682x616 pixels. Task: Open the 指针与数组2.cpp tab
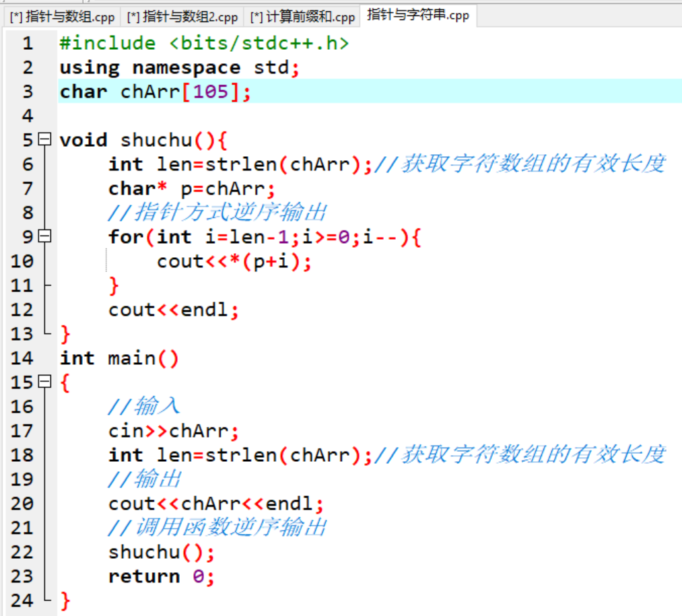183,17
